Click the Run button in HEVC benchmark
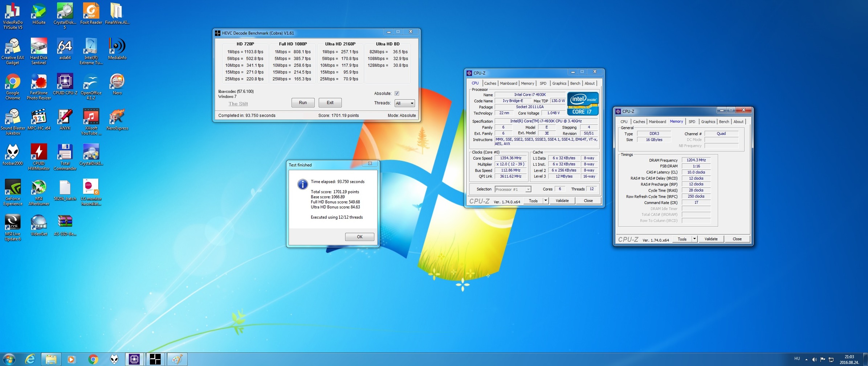The image size is (868, 366). pos(303,103)
